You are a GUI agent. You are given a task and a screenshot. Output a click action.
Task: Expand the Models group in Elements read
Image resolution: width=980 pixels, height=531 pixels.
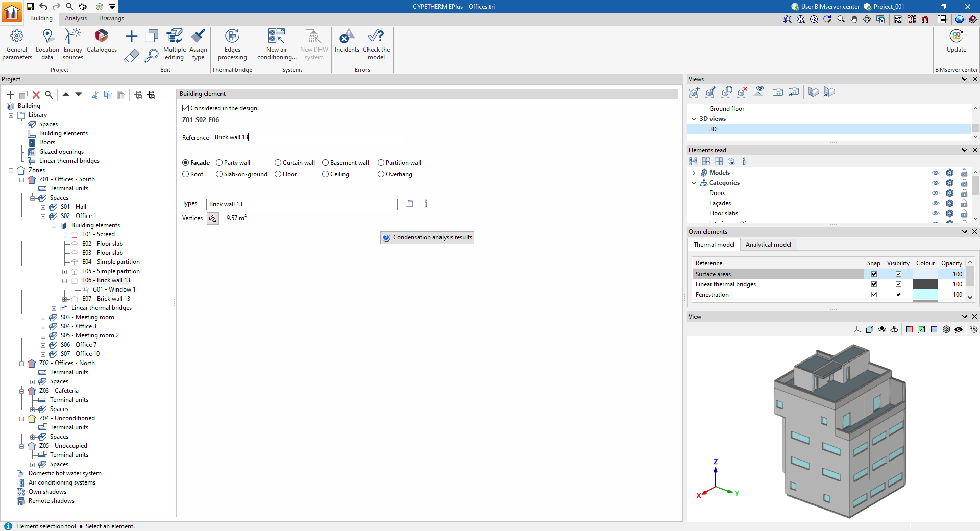pyautogui.click(x=694, y=173)
